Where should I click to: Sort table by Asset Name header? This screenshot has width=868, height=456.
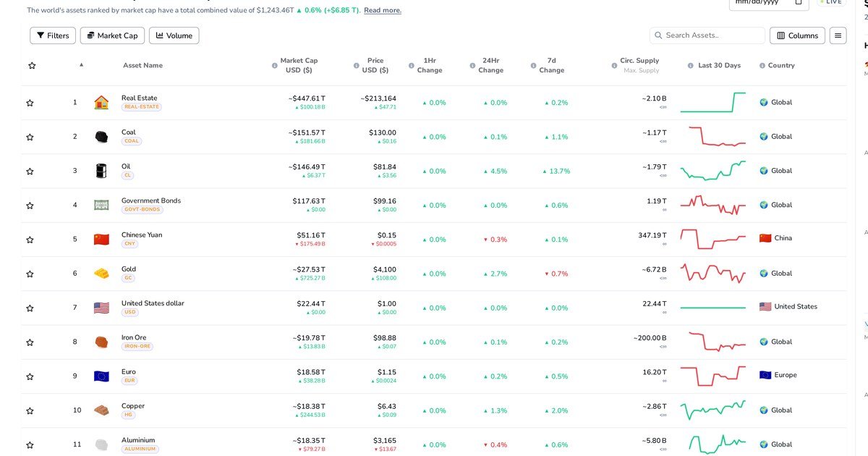(x=142, y=66)
